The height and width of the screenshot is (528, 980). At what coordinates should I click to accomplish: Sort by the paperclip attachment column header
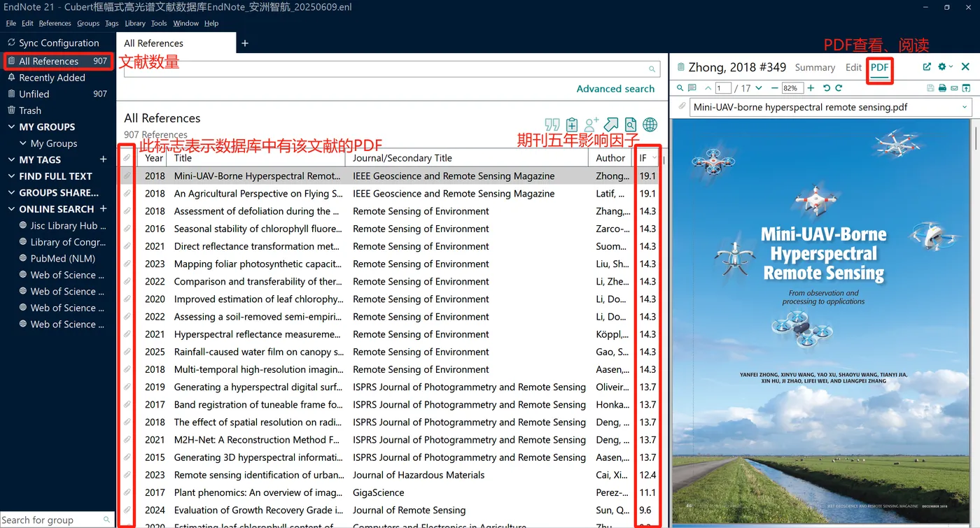coord(127,158)
